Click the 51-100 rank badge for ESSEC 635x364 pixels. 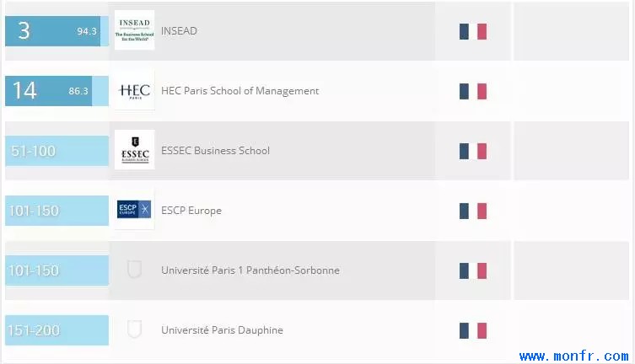click(x=56, y=151)
